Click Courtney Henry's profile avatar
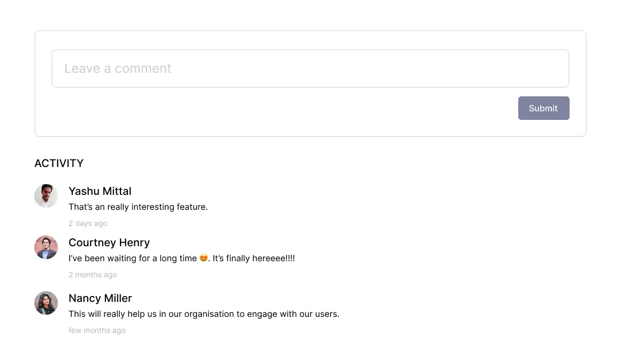 [46, 247]
